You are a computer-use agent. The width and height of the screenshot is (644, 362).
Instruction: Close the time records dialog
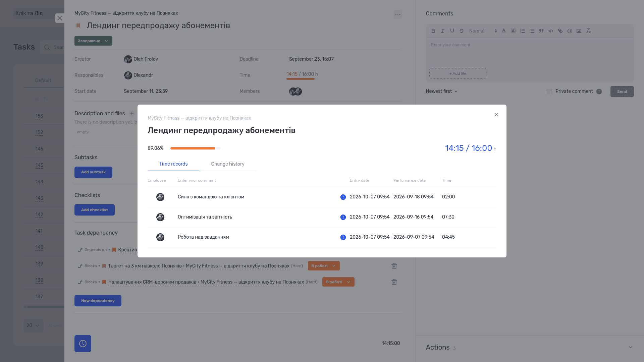tap(496, 115)
